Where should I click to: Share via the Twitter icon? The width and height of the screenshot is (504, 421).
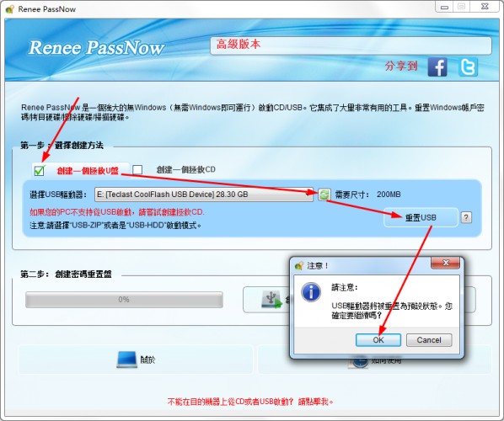pos(468,67)
